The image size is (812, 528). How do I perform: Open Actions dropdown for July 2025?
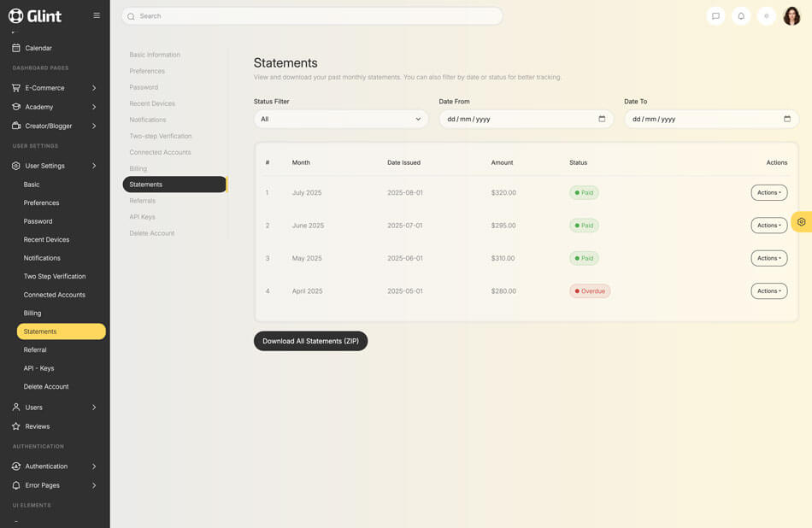768,193
